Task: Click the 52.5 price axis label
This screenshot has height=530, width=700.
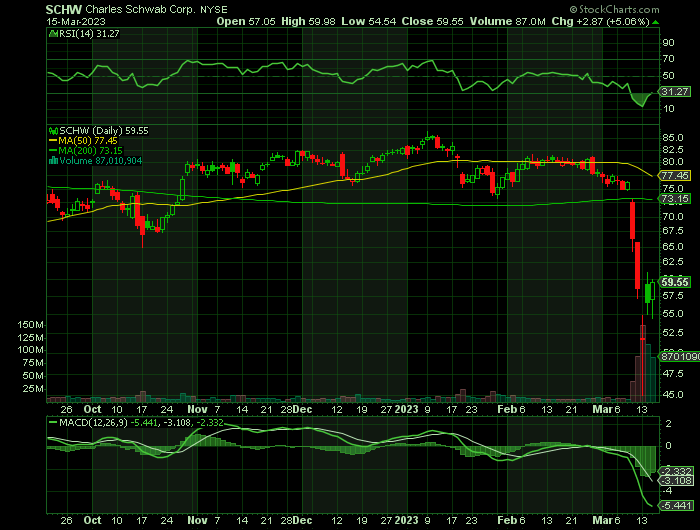Action: tap(673, 333)
